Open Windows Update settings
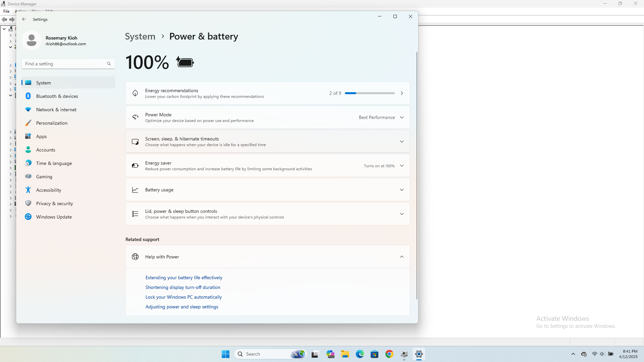This screenshot has width=644, height=362. [x=68, y=217]
